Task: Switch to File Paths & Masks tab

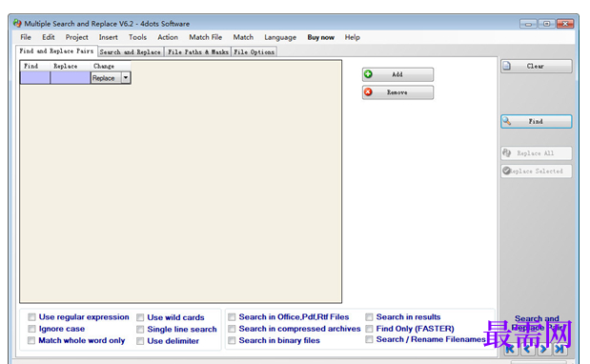Action: pos(198,51)
